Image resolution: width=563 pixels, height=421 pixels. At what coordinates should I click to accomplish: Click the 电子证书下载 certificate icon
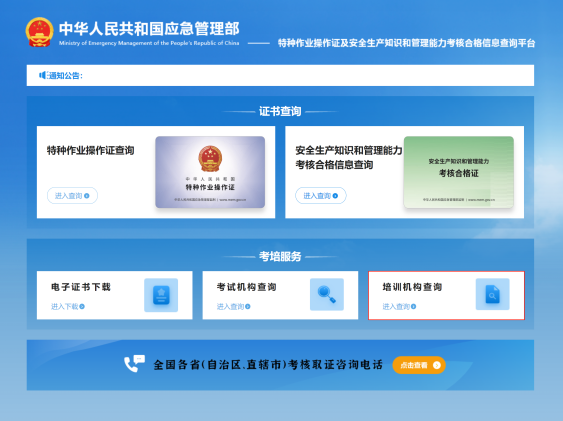[161, 295]
